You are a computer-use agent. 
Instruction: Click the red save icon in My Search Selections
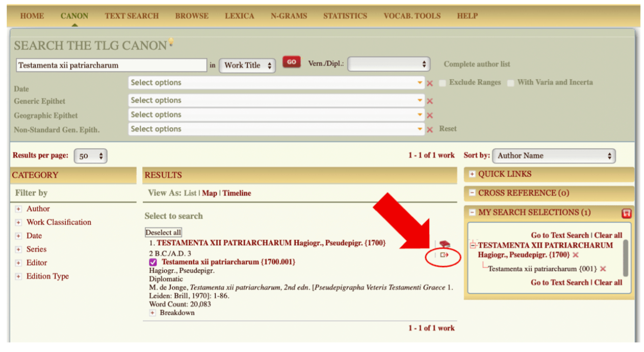pos(626,213)
